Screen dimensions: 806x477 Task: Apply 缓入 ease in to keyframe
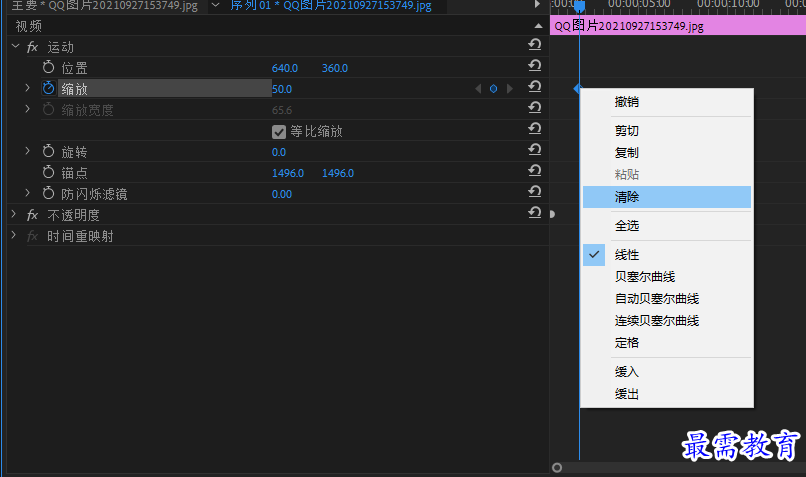click(x=667, y=372)
